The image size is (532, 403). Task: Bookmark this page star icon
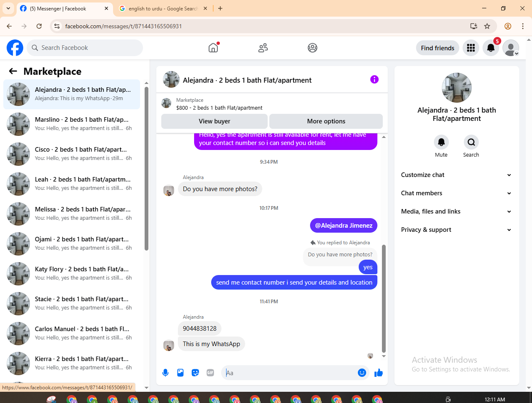[x=487, y=26]
